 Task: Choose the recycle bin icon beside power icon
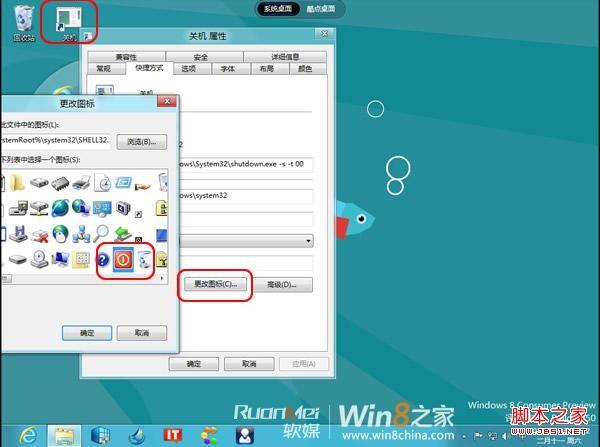tap(145, 259)
